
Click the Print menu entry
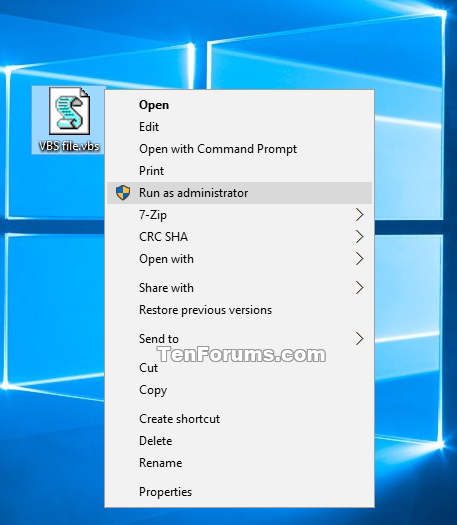(239, 171)
